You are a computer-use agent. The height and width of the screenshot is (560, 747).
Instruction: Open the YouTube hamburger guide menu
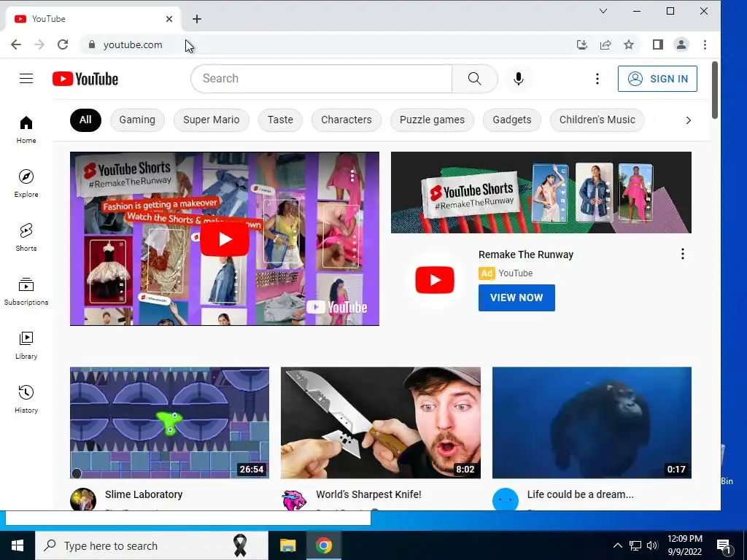point(26,79)
